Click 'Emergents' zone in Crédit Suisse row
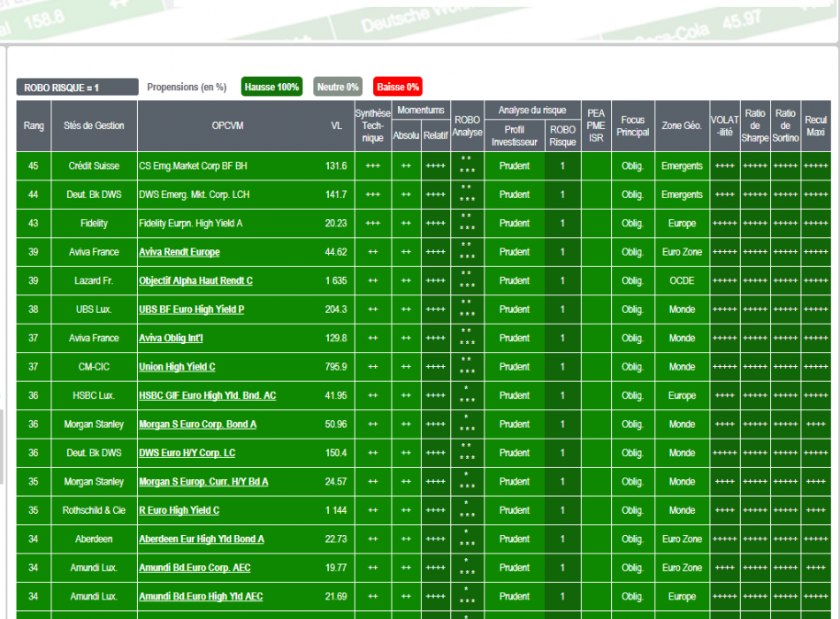 [x=682, y=166]
